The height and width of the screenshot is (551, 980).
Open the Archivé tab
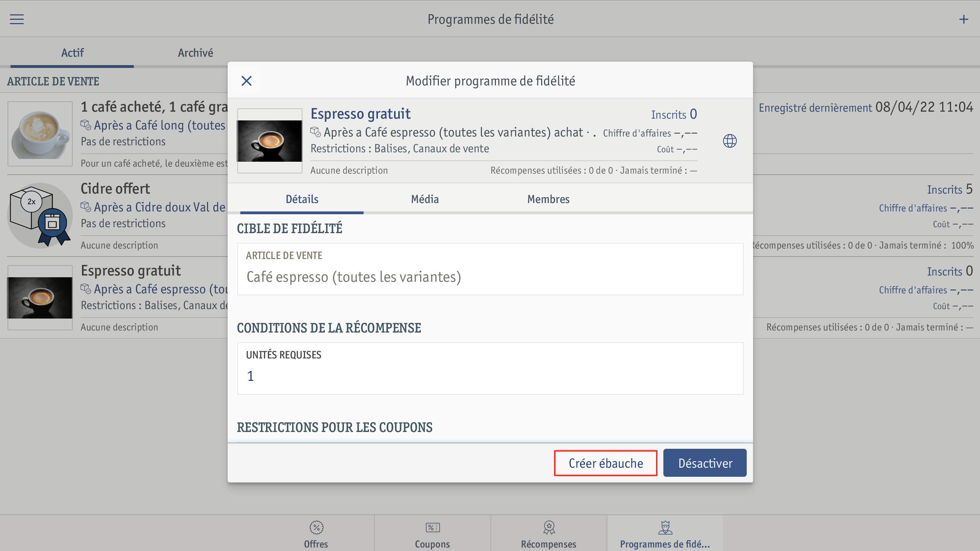coord(195,53)
